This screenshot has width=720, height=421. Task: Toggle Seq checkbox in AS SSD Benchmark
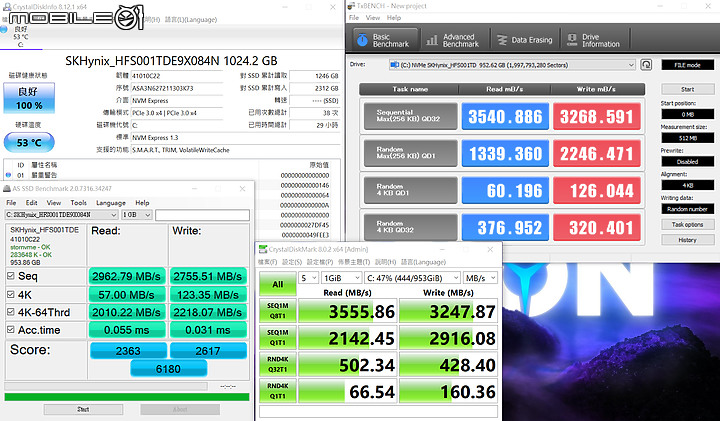[11, 276]
